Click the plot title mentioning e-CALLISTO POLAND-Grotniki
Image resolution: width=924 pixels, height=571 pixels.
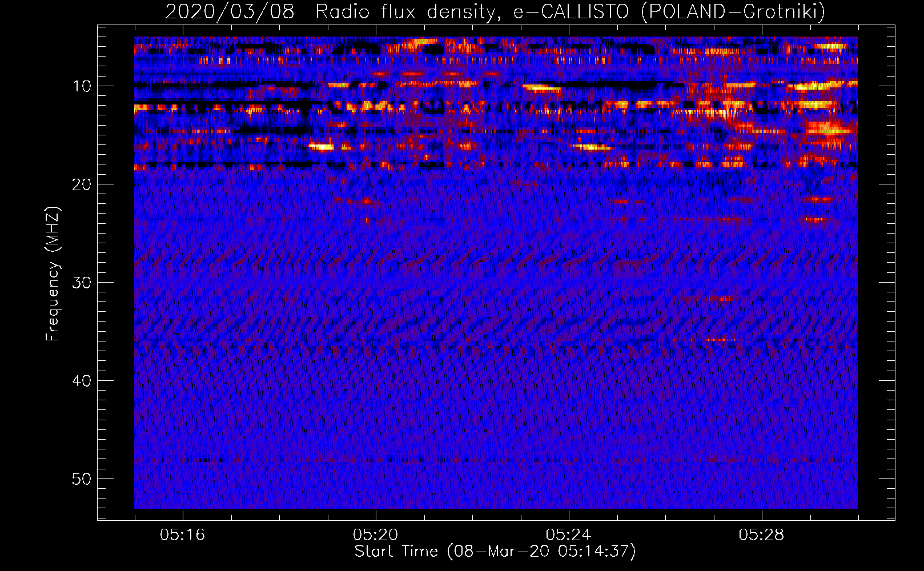point(495,11)
